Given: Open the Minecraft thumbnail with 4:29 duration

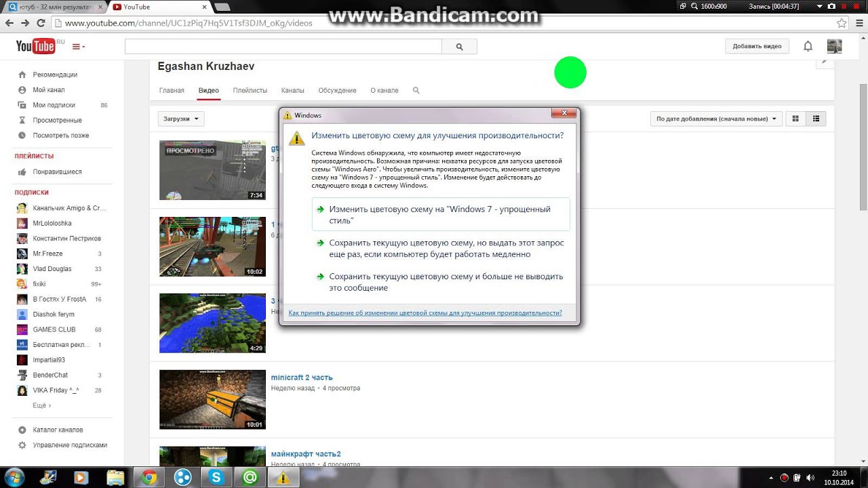Looking at the screenshot, I should tap(212, 323).
